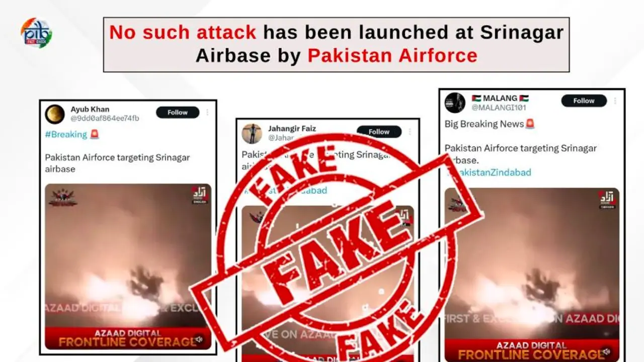
Task: Toggle sound on Ayub Khan's video
Action: [x=199, y=340]
